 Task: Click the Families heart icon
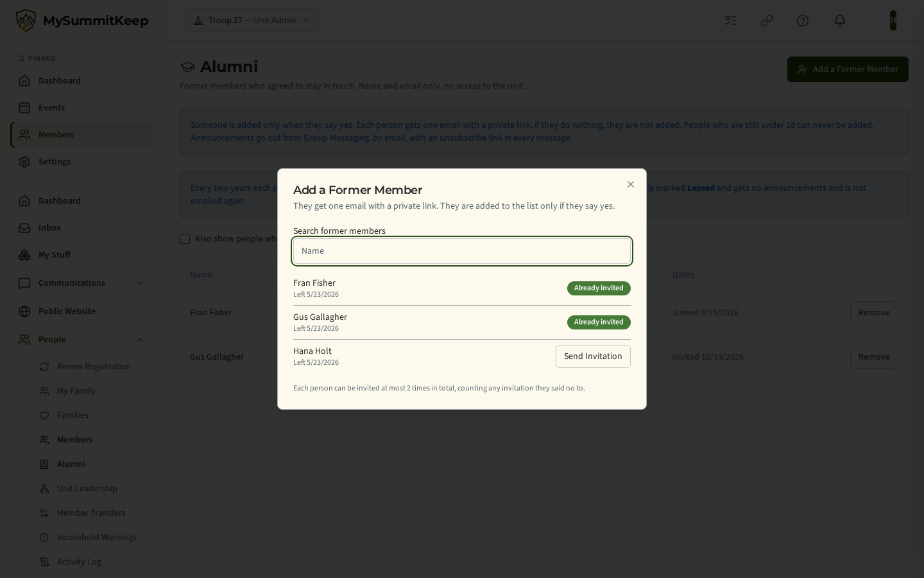click(x=44, y=416)
